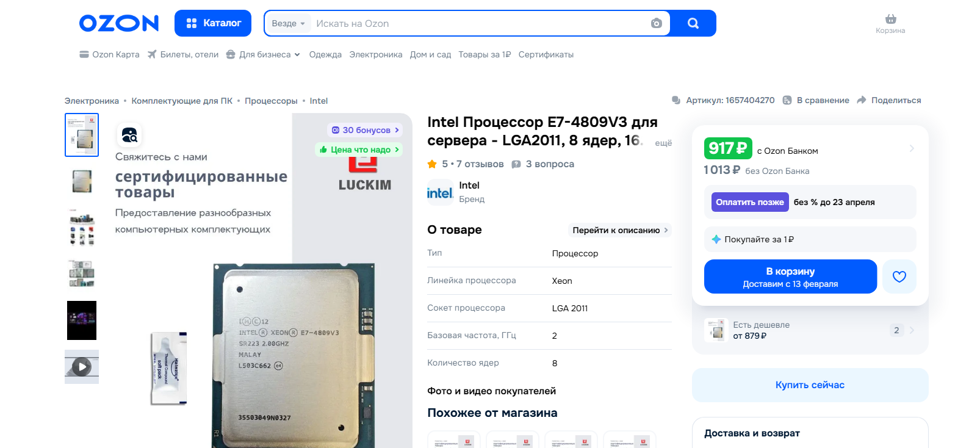Open the Доставка и возврат section
This screenshot has width=980, height=448.
(752, 433)
